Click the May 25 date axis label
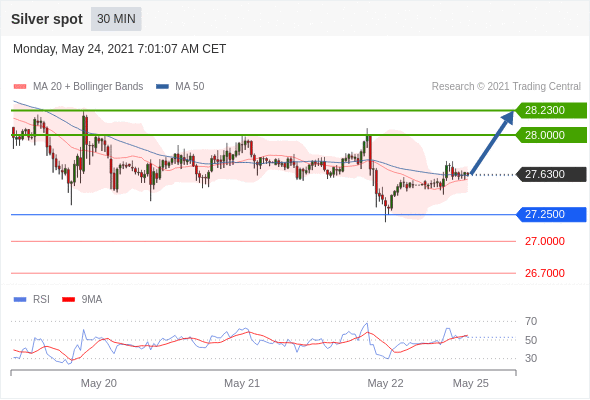 click(471, 383)
